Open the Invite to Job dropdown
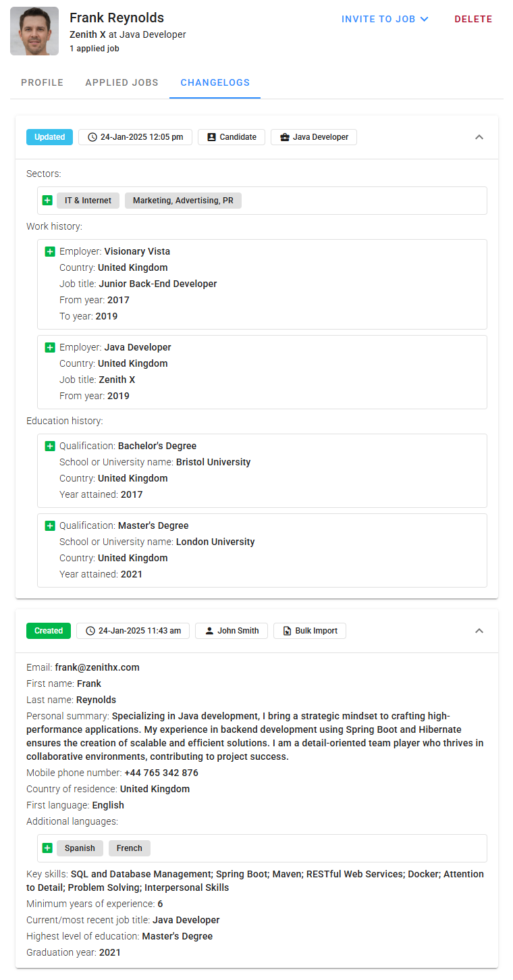The width and height of the screenshot is (513, 980). (x=385, y=19)
